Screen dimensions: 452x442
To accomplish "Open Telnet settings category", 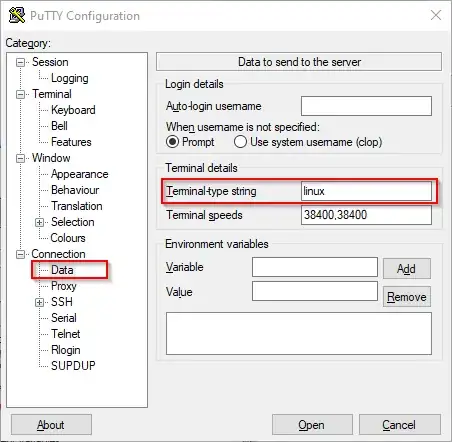I will click(x=65, y=334).
